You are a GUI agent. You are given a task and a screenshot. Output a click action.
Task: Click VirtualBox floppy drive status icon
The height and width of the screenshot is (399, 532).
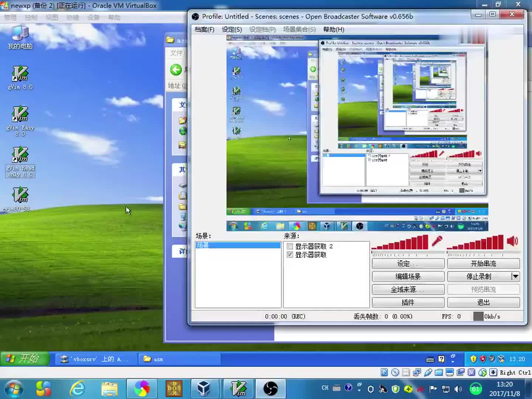click(406, 372)
